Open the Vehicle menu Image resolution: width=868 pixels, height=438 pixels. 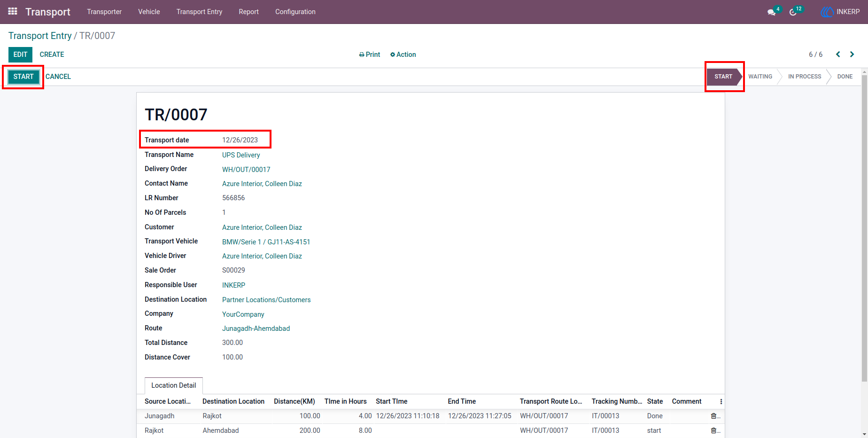149,12
